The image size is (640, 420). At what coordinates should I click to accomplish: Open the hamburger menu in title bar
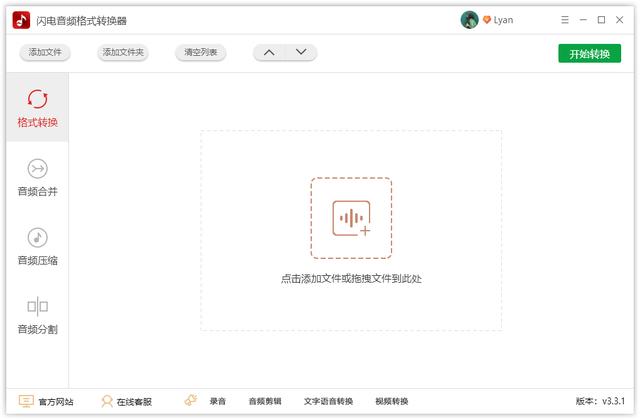pyautogui.click(x=565, y=20)
